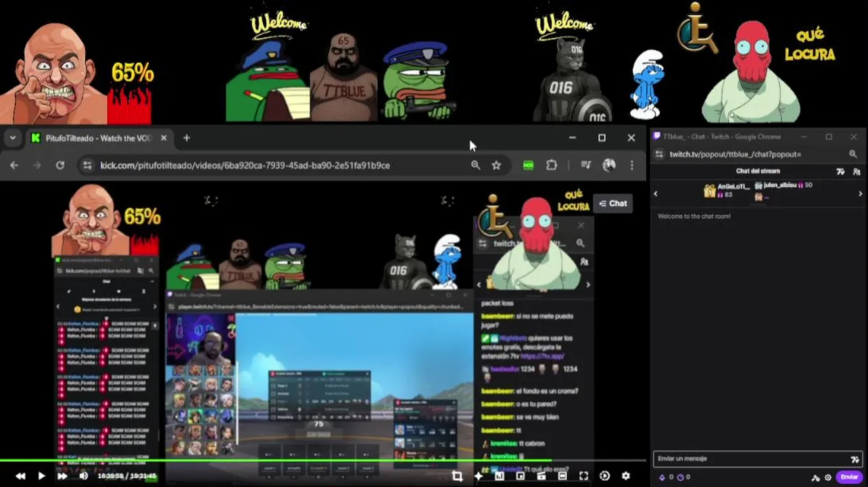This screenshot has width=868, height=487.
Task: Click the Bits balance icon
Action: coord(666,477)
